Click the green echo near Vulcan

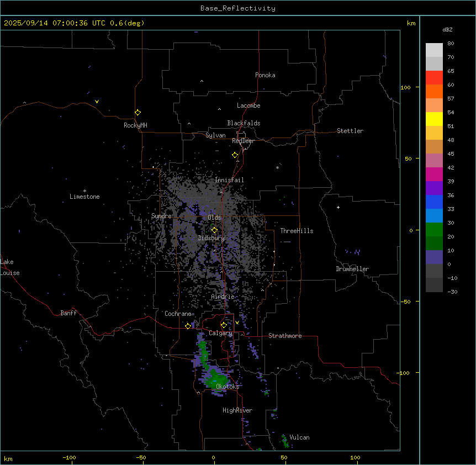tap(285, 441)
